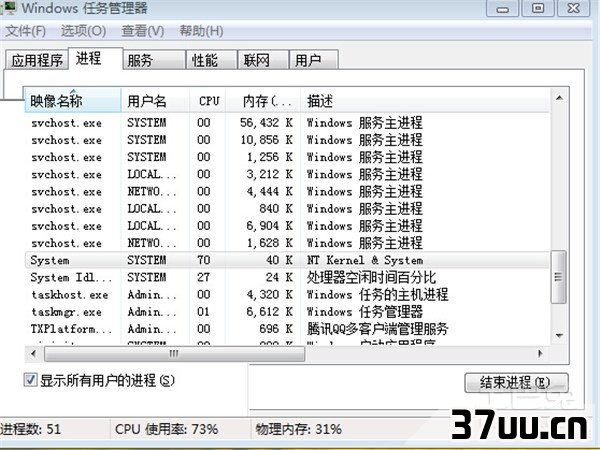This screenshot has height=450, width=600.
Task: Click NT Kernel & System description
Action: pos(365,260)
